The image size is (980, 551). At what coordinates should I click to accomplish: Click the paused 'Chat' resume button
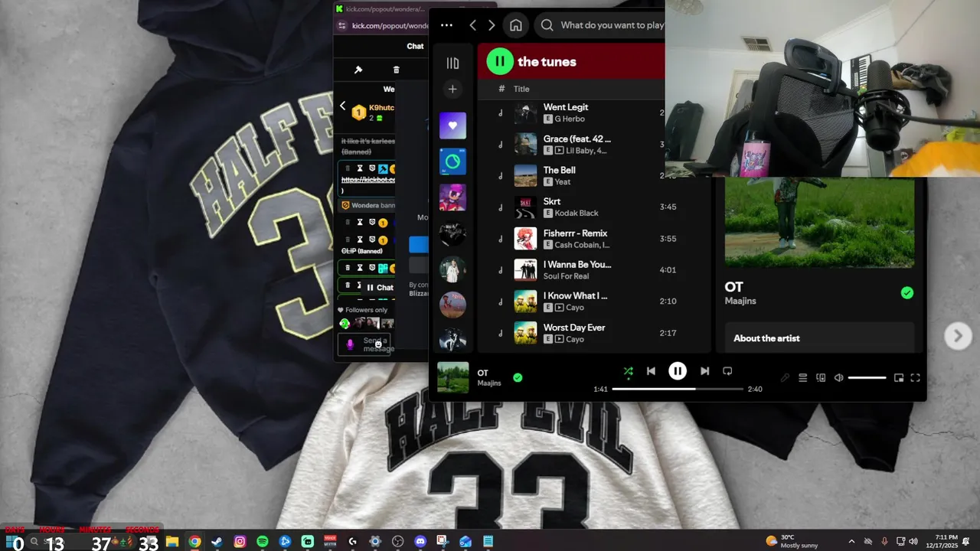pos(380,288)
